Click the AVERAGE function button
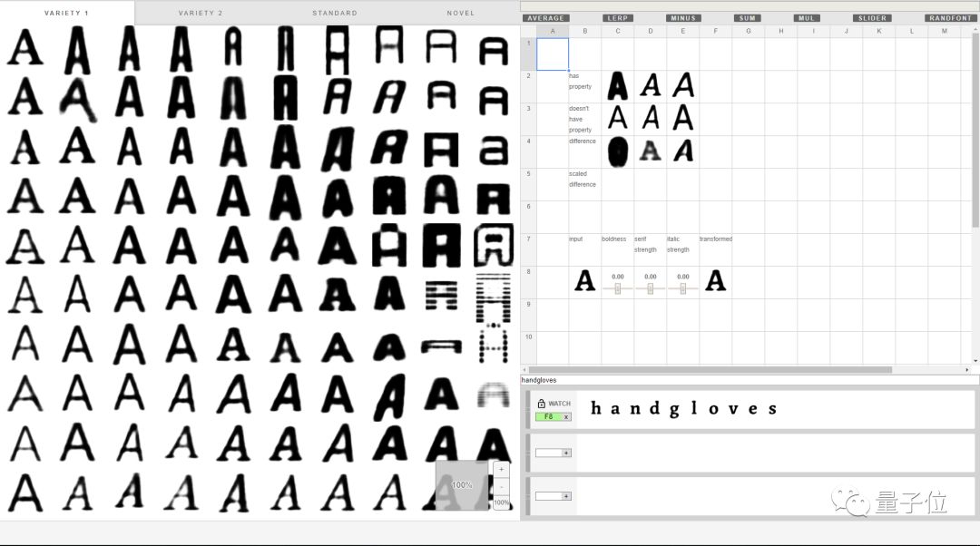 (545, 18)
